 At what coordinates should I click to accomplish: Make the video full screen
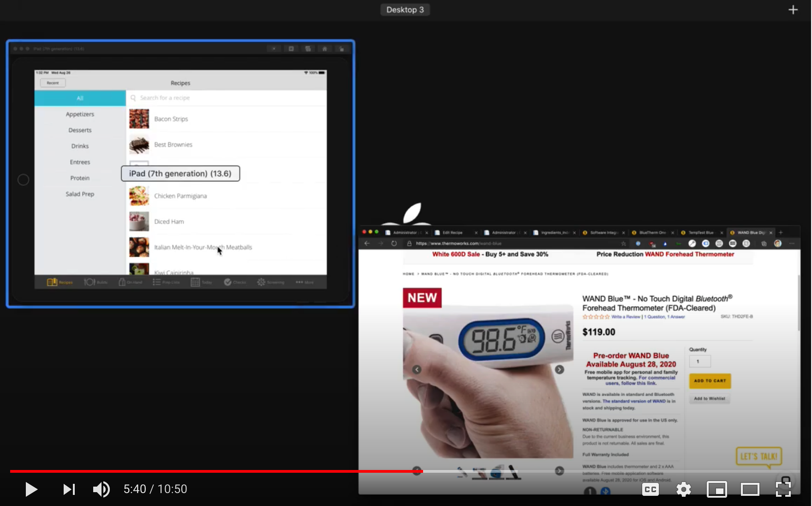[783, 489]
